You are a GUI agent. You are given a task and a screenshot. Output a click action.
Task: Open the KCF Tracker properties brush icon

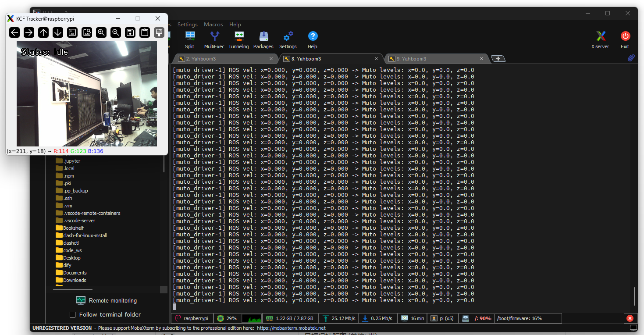tap(159, 32)
